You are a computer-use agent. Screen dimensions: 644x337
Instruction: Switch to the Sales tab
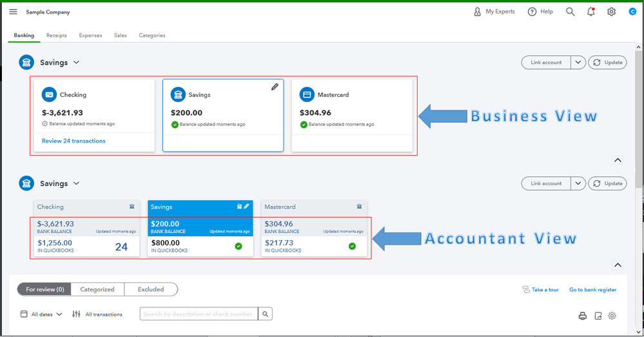(121, 36)
